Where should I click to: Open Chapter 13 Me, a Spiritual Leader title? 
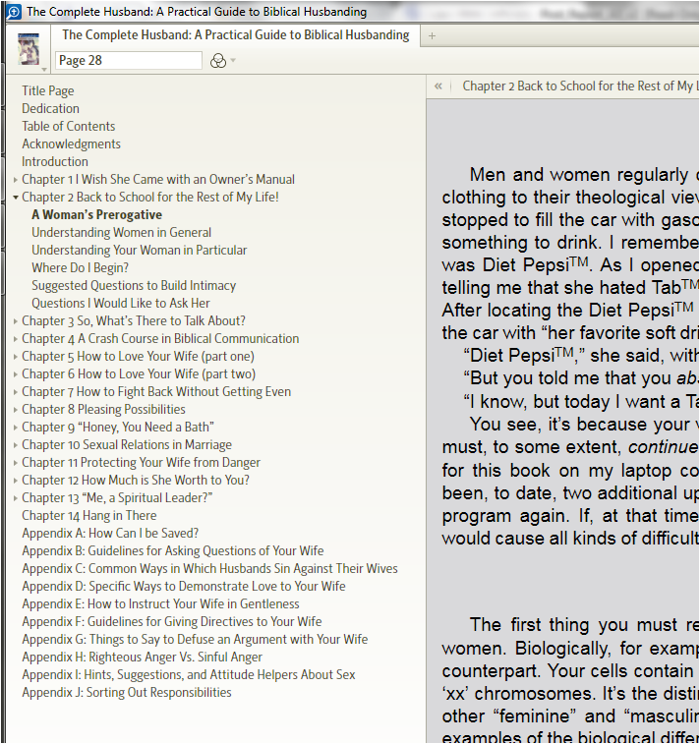(x=117, y=498)
